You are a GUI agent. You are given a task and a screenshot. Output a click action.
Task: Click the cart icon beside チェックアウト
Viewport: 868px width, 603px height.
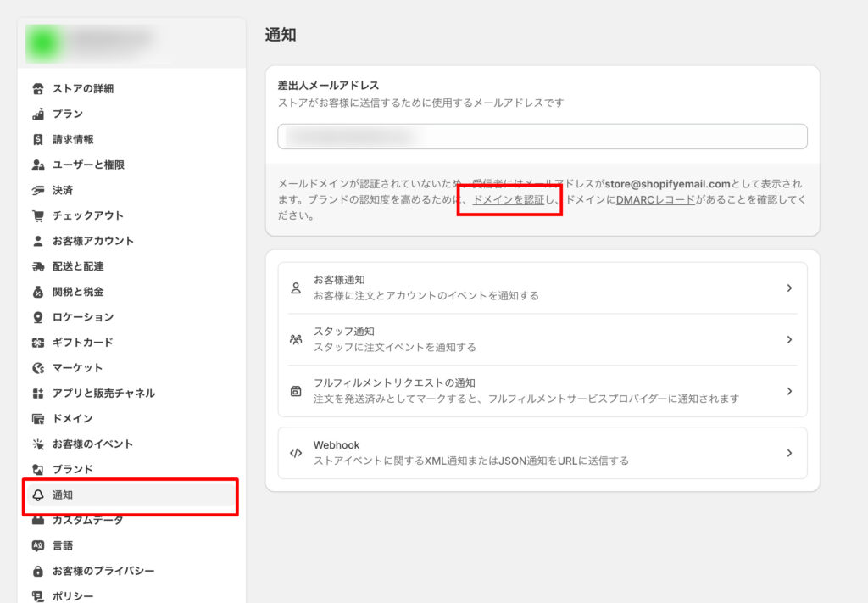[37, 215]
